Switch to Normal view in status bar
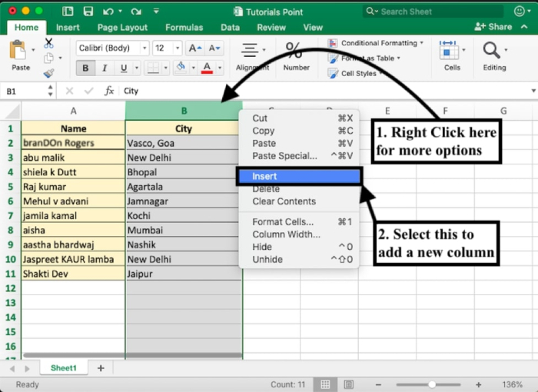This screenshot has width=538, height=392. [325, 384]
